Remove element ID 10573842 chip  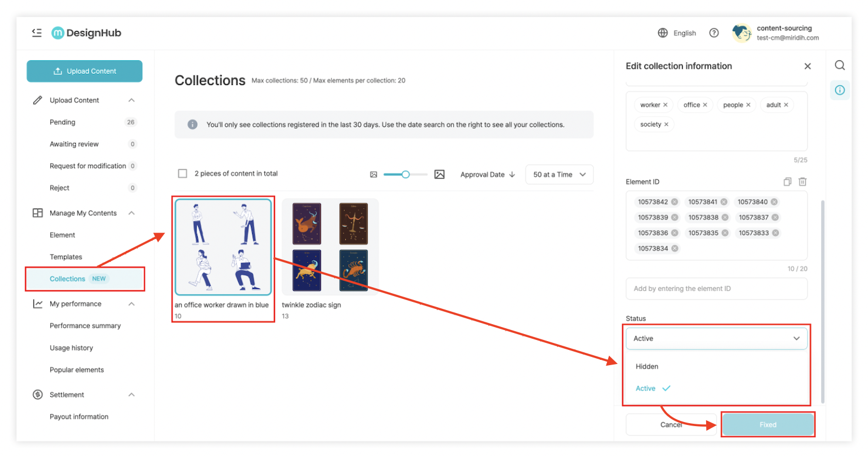(x=674, y=202)
